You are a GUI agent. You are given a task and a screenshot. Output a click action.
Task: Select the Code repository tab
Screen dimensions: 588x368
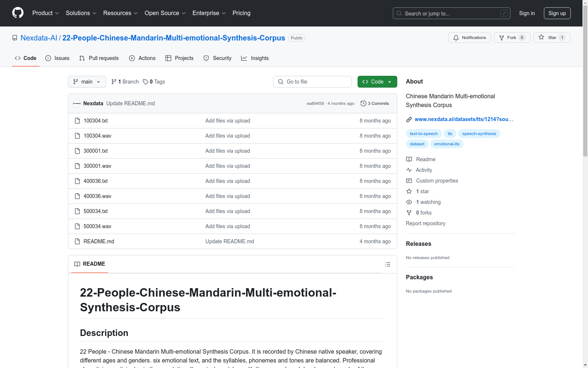[26, 58]
